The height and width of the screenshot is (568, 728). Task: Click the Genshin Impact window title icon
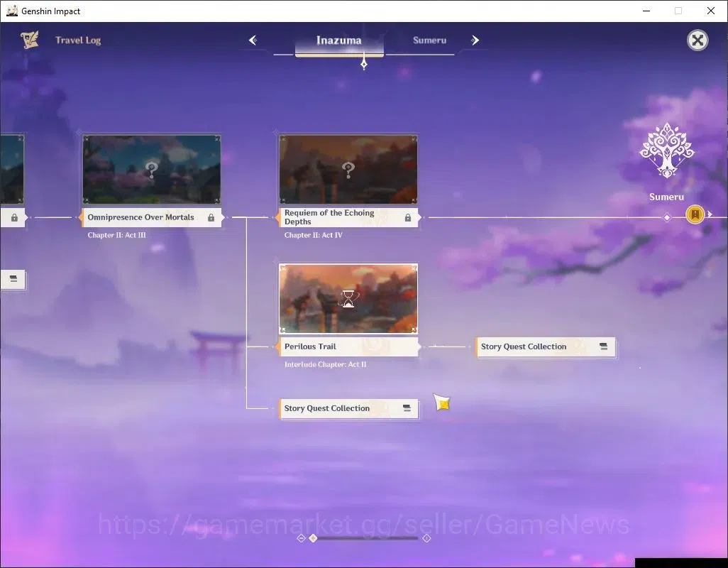point(11,11)
